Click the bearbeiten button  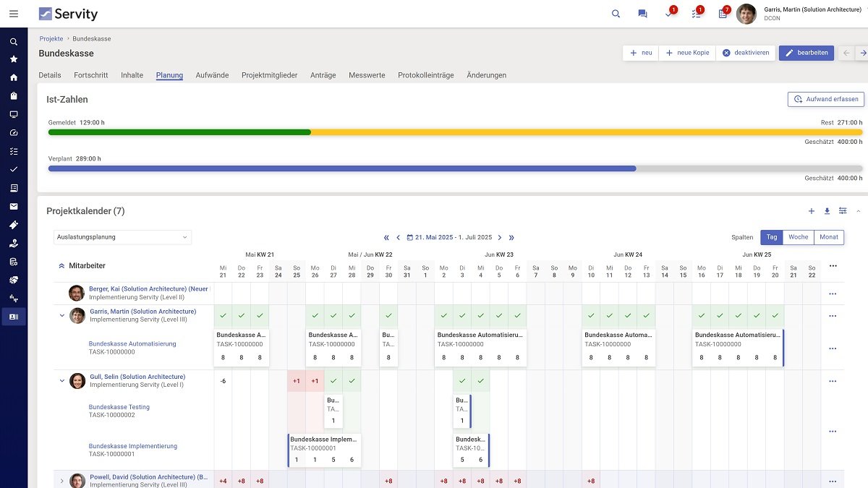807,53
